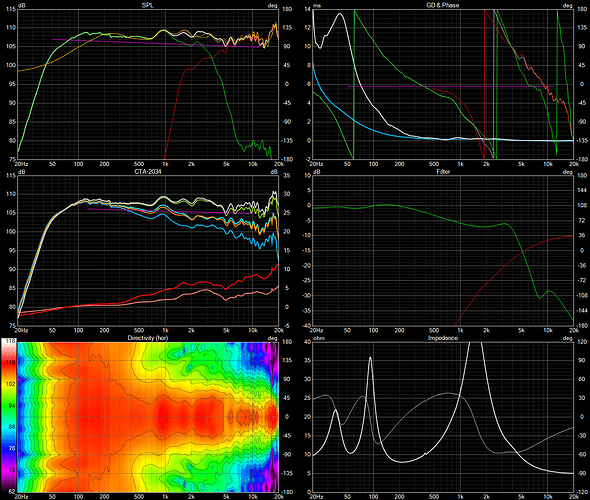Click the ohm unit label on Impedance chart
Viewport: 590px width, 500px height.
(x=319, y=338)
